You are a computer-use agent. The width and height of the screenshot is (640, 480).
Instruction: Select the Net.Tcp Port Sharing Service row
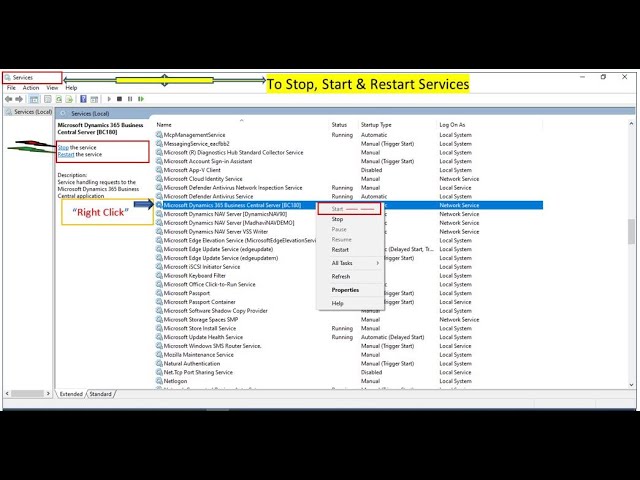(349, 372)
